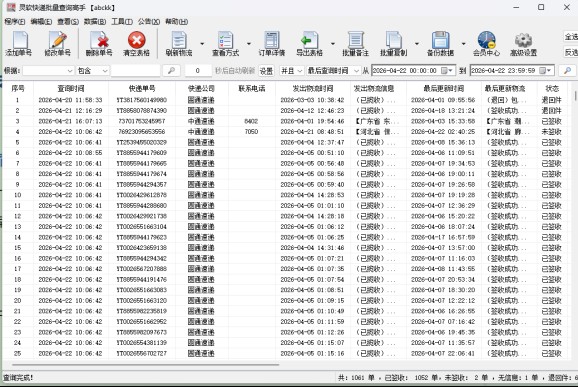
Task: Expand the arrow next to 导出表格
Action: pos(332,43)
